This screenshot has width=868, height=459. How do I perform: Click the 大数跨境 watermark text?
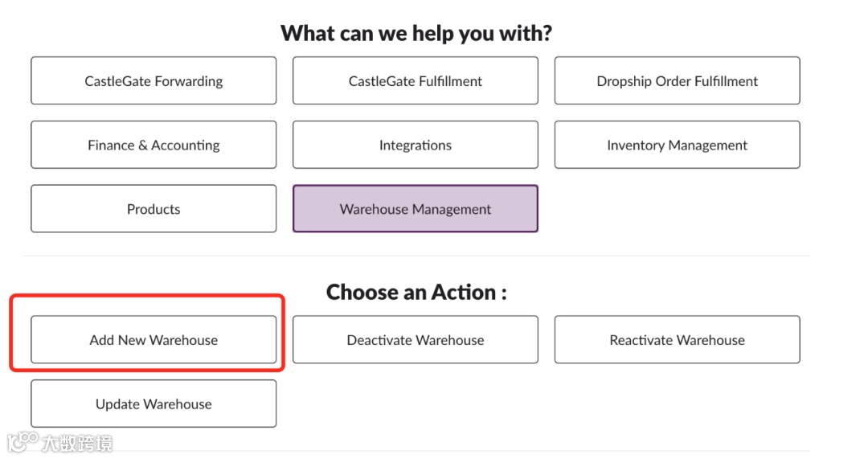(77, 443)
